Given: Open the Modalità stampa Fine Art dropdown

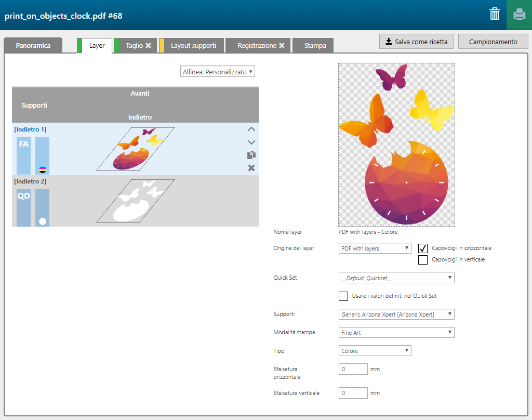Looking at the screenshot, I should click(396, 332).
